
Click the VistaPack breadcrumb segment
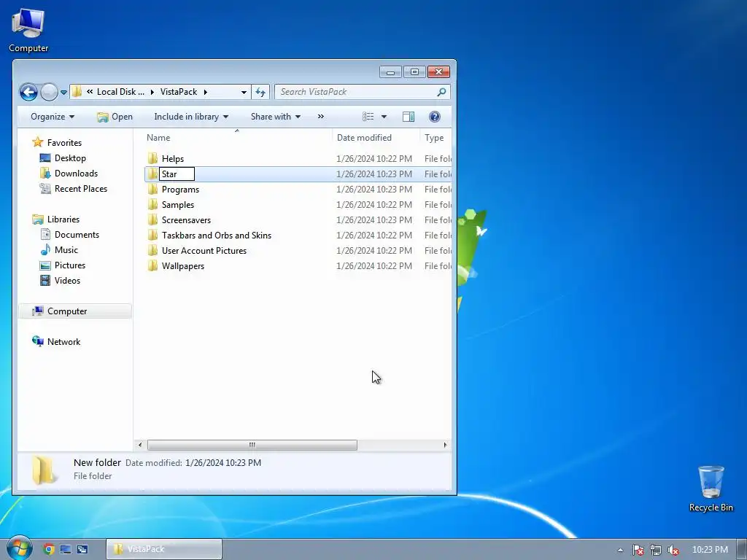click(179, 92)
